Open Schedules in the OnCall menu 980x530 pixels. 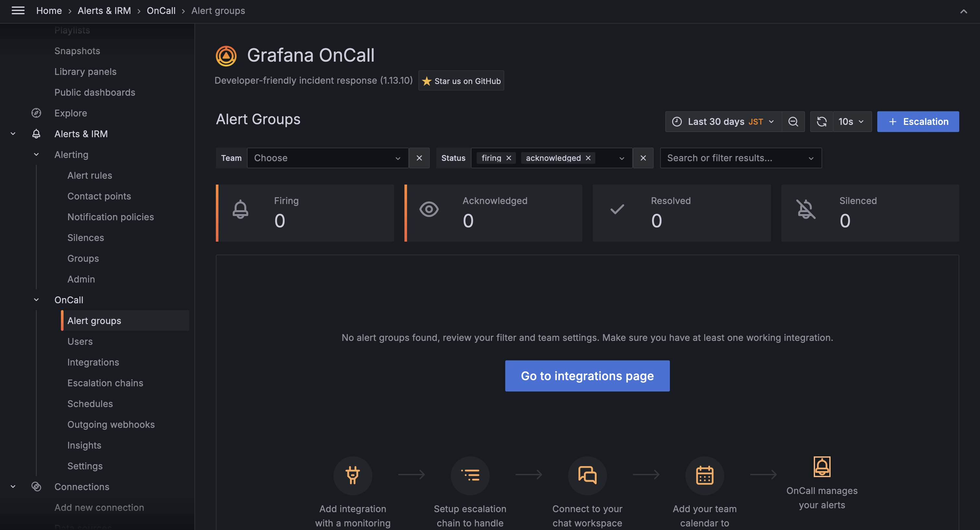[x=90, y=404]
